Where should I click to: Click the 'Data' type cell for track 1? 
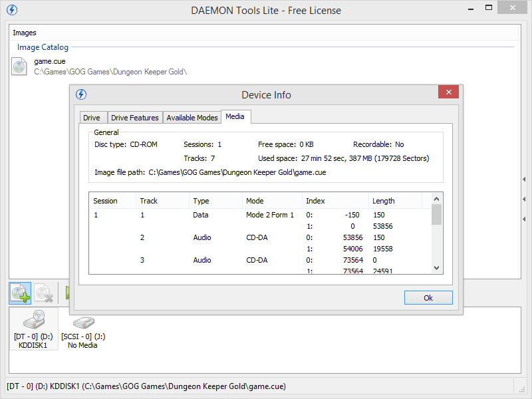201,215
